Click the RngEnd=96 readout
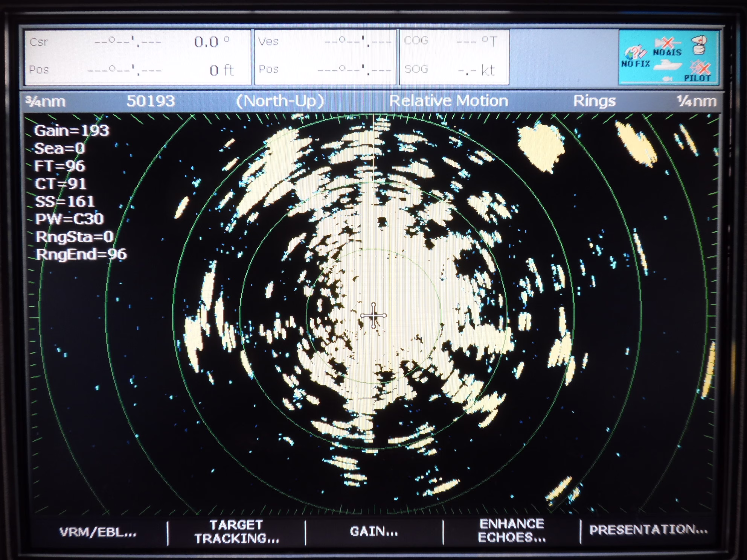This screenshot has height=560, width=747. tap(81, 254)
